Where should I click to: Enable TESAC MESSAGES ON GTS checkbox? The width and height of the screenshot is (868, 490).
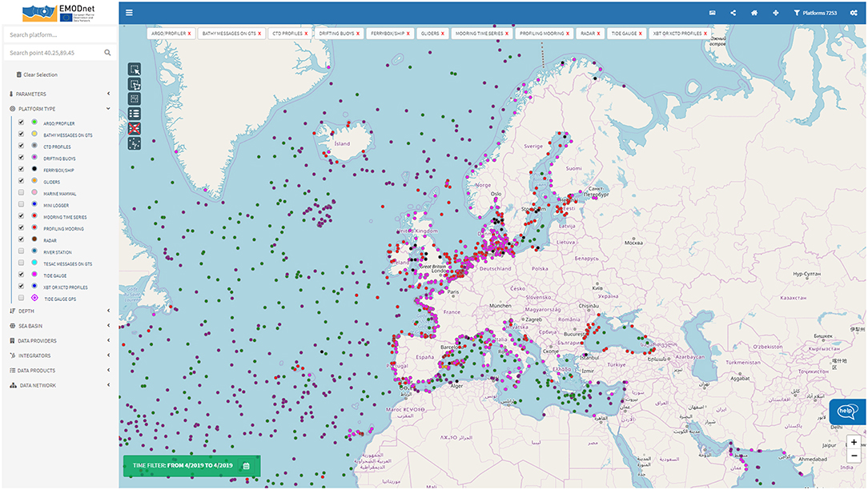21,263
